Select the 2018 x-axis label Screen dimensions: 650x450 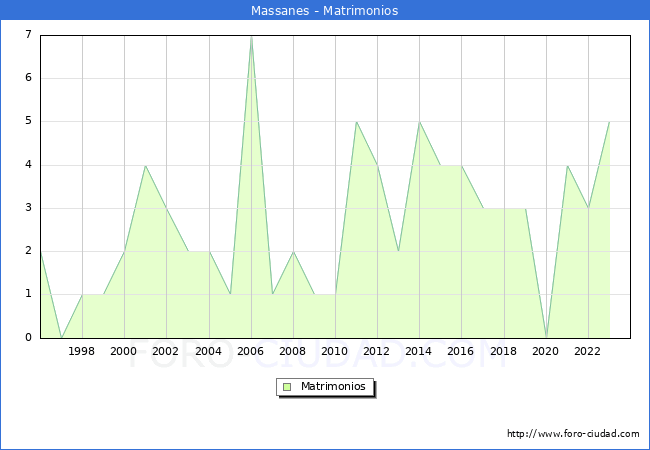coord(504,351)
